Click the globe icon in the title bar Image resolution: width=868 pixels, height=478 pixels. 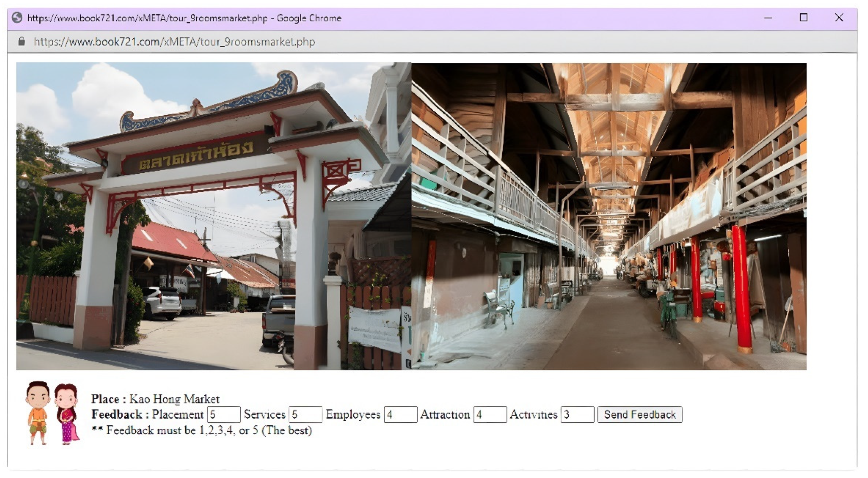pos(17,18)
